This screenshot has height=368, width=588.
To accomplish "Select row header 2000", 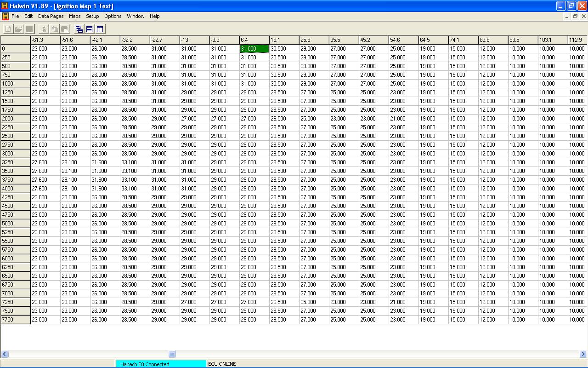I will point(16,119).
